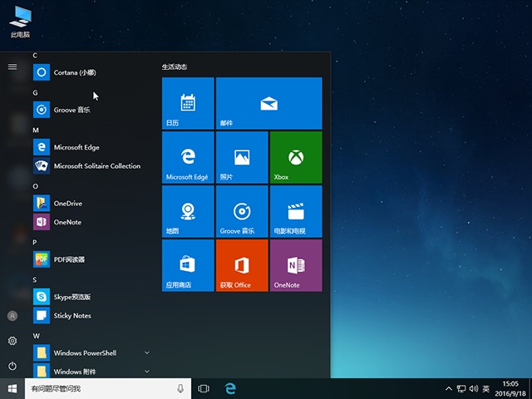This screenshot has width=532, height=399.
Task: Open the Calendar (日历) tile
Action: coord(187,103)
